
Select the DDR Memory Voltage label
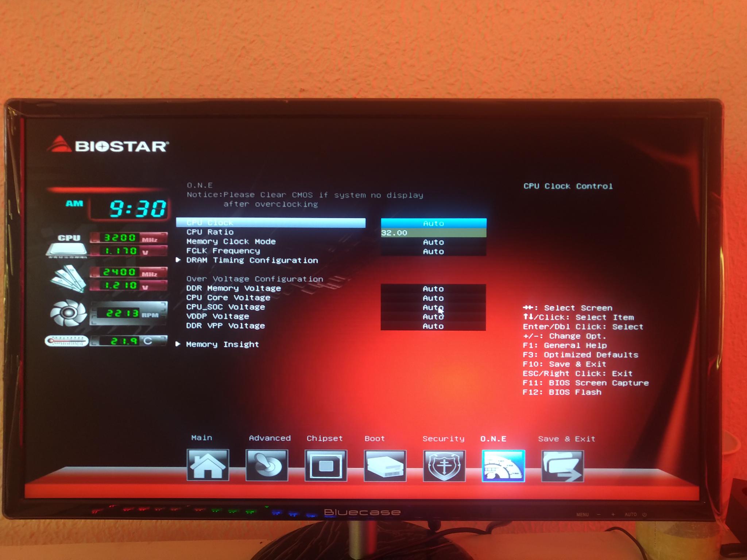click(233, 288)
